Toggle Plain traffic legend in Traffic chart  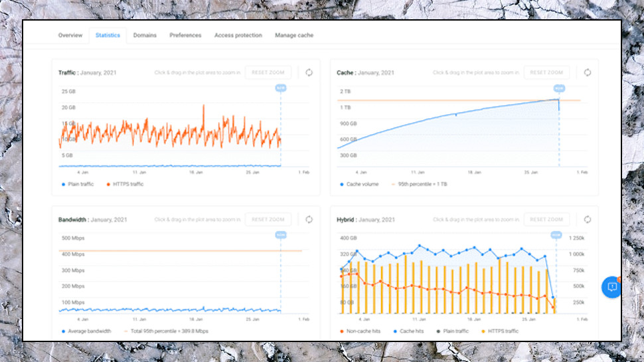click(x=78, y=184)
